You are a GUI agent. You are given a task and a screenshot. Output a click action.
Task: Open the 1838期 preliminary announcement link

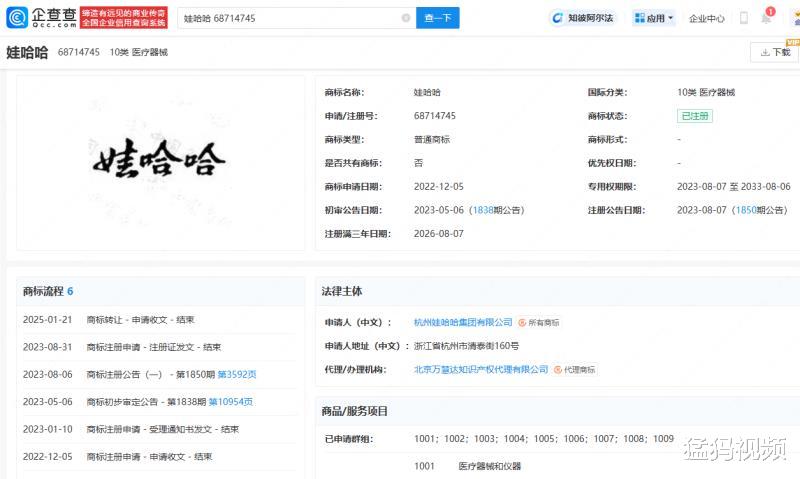tap(483, 210)
